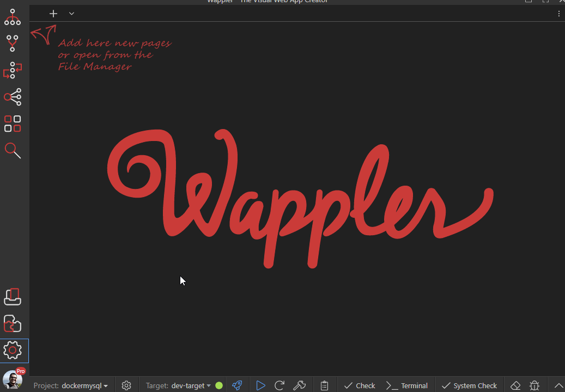565x392 pixels.
Task: Click the hammer build icon
Action: (x=300, y=385)
